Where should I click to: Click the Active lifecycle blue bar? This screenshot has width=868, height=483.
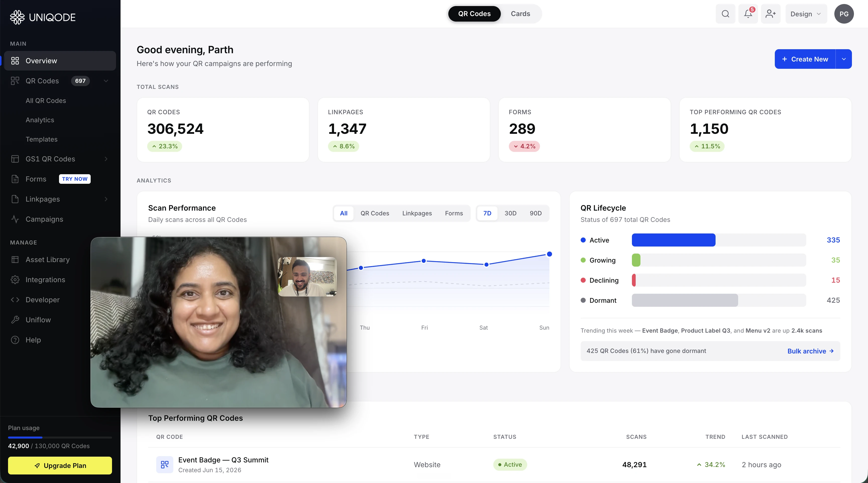click(x=673, y=240)
